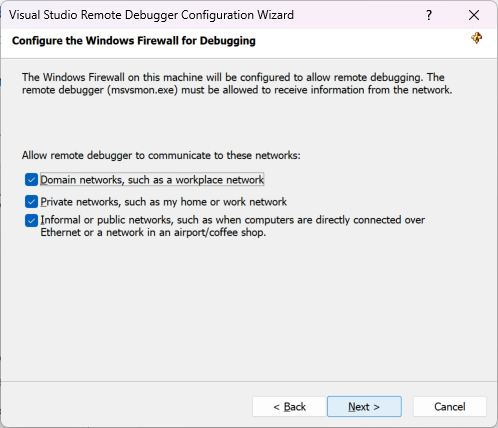
Task: Click 'Configure the Windows Firewall for Debugging' heading
Action: [x=134, y=41]
